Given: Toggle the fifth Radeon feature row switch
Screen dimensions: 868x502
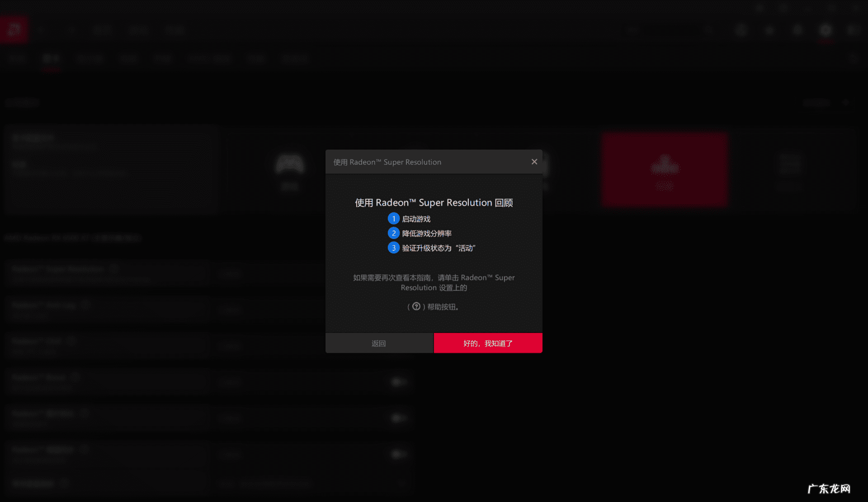Looking at the screenshot, I should [398, 418].
